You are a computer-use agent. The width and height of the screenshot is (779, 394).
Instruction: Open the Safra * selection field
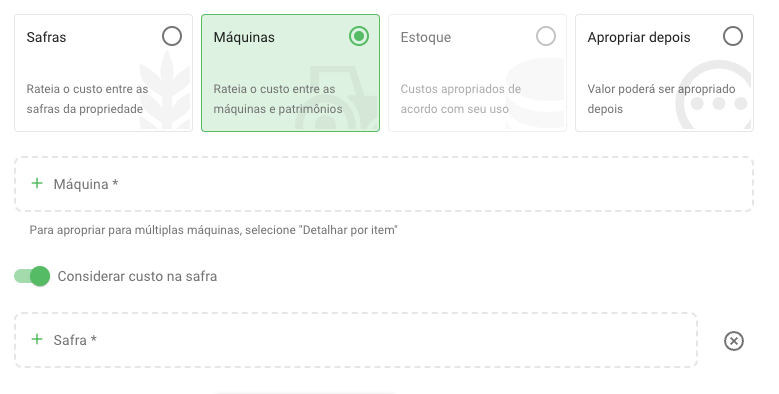[356, 340]
